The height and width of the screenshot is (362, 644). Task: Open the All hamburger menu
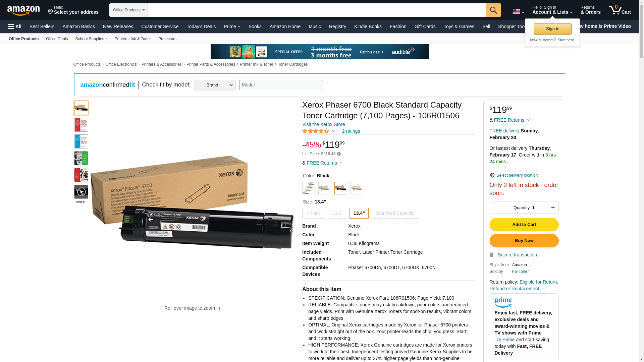coord(15,26)
